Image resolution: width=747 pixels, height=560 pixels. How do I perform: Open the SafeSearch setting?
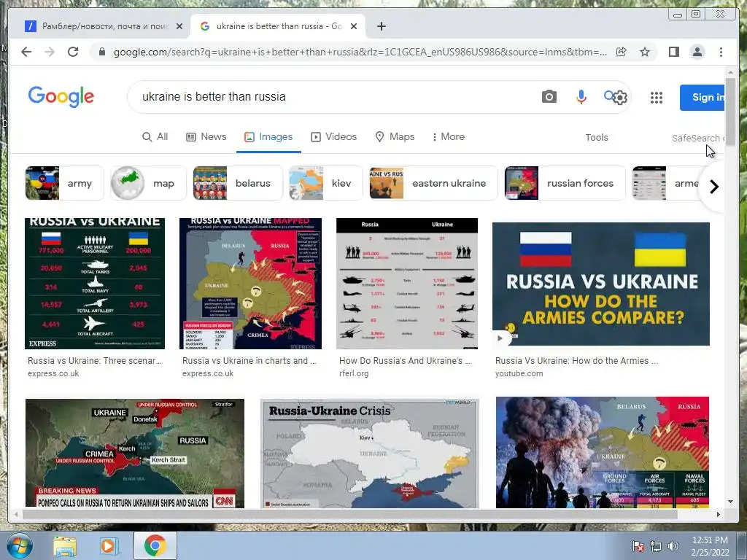(698, 138)
